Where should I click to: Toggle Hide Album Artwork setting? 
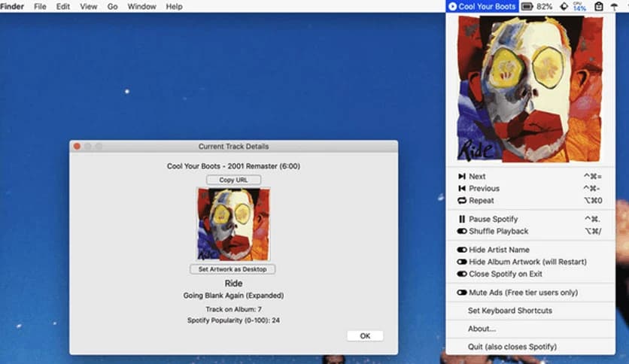tap(462, 262)
